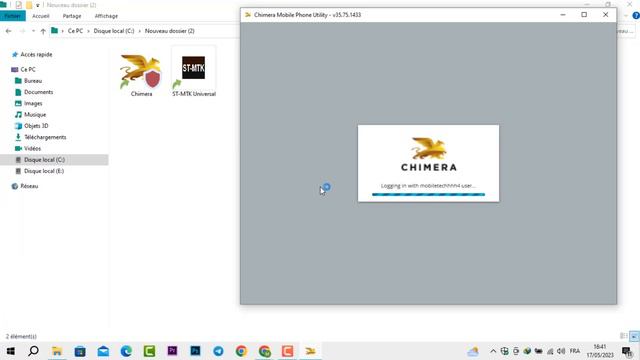The image size is (640, 360).
Task: Click the Chimera login progress bar
Action: [428, 195]
